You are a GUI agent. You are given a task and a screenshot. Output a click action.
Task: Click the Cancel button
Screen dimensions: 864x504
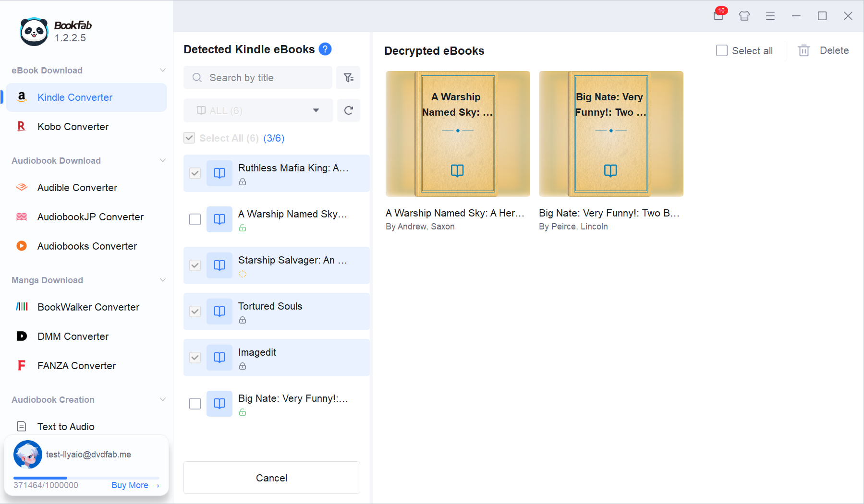click(x=271, y=478)
